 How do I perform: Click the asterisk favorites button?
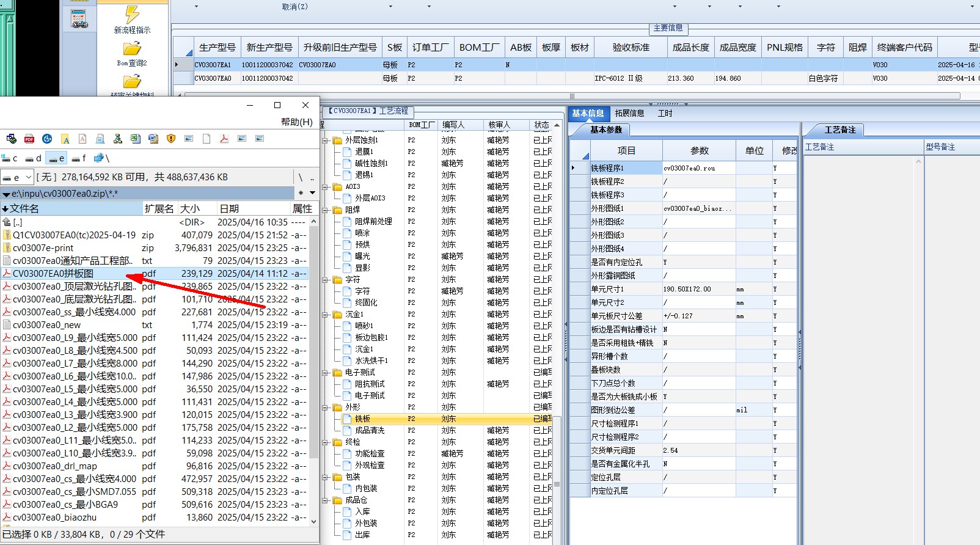coord(301,193)
